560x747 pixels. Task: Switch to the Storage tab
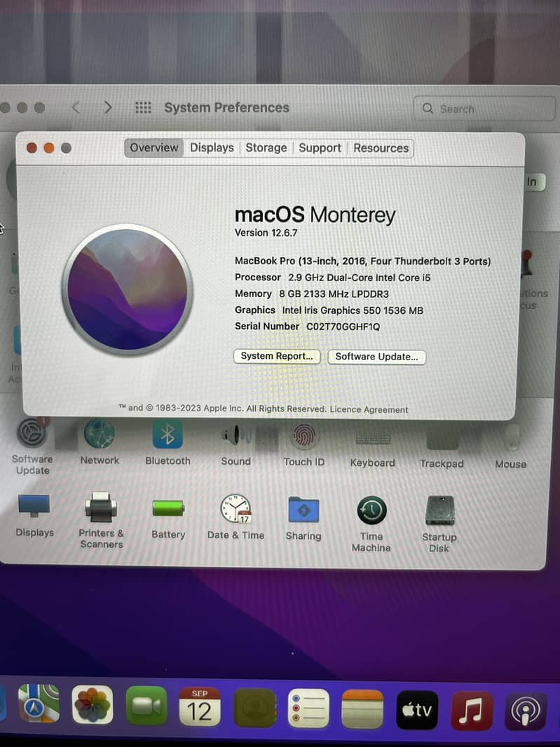point(266,148)
